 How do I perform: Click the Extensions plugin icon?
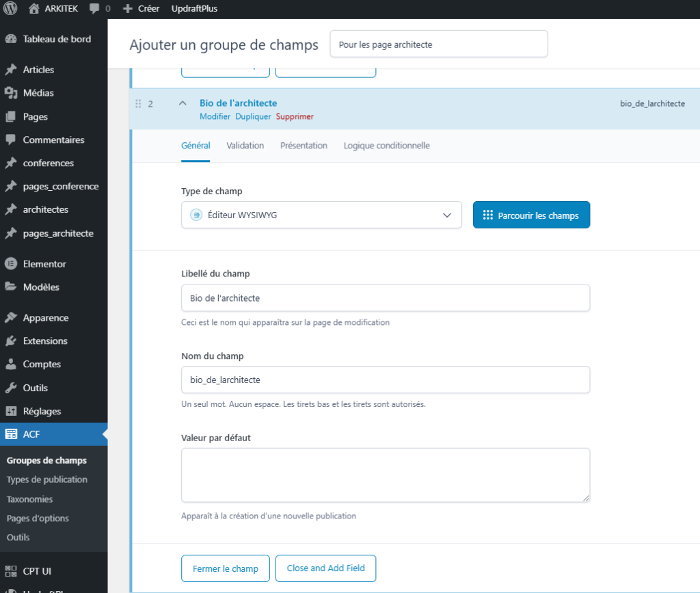(11, 341)
